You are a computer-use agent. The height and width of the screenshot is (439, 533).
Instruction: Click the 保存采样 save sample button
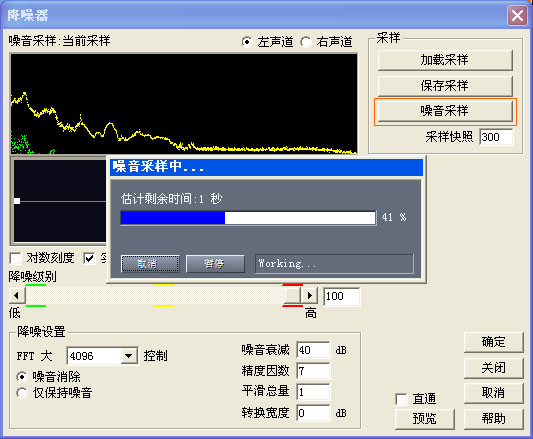445,86
